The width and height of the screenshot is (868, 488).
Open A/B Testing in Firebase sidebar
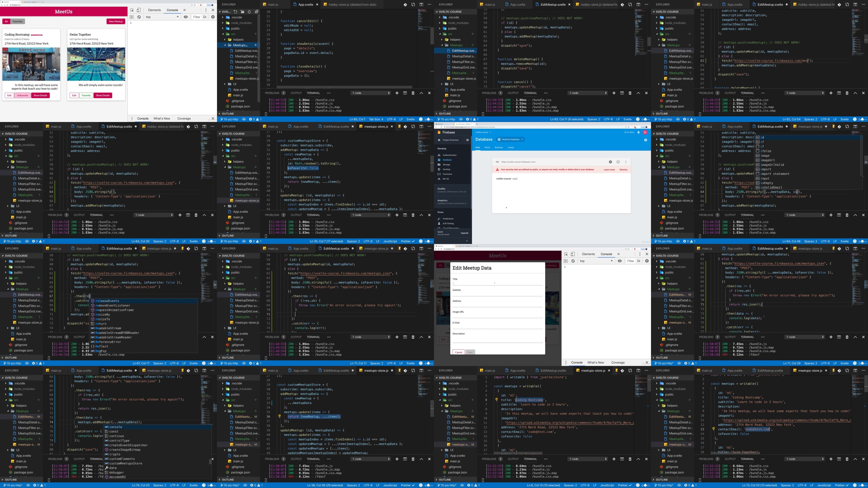coord(448,223)
